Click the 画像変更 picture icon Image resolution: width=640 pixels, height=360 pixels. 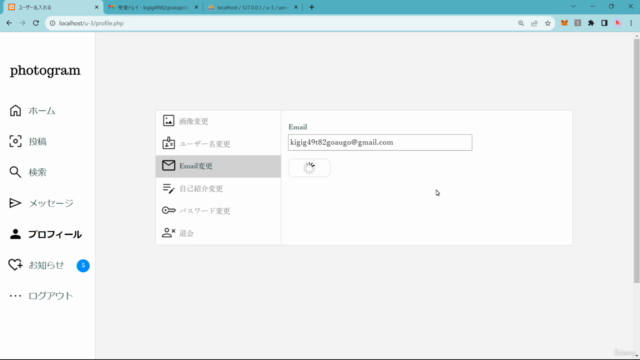click(169, 121)
